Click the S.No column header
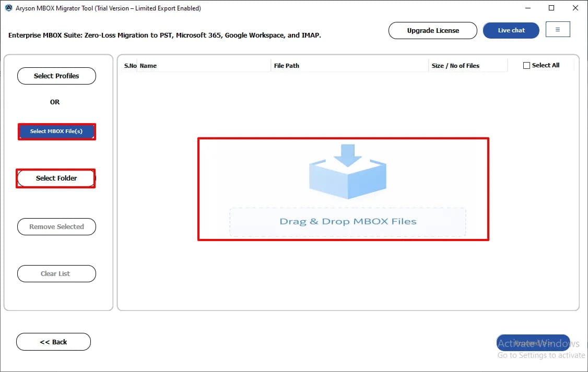 tap(130, 66)
